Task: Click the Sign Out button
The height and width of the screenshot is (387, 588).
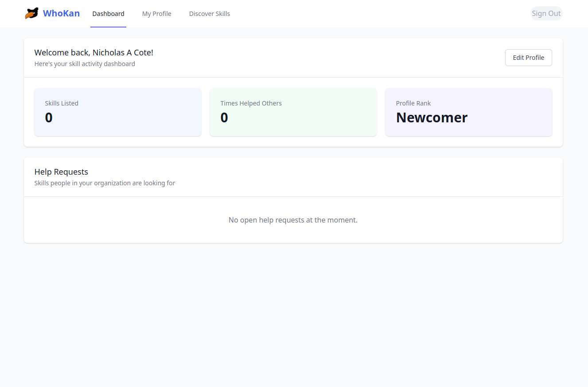Action: click(x=546, y=13)
